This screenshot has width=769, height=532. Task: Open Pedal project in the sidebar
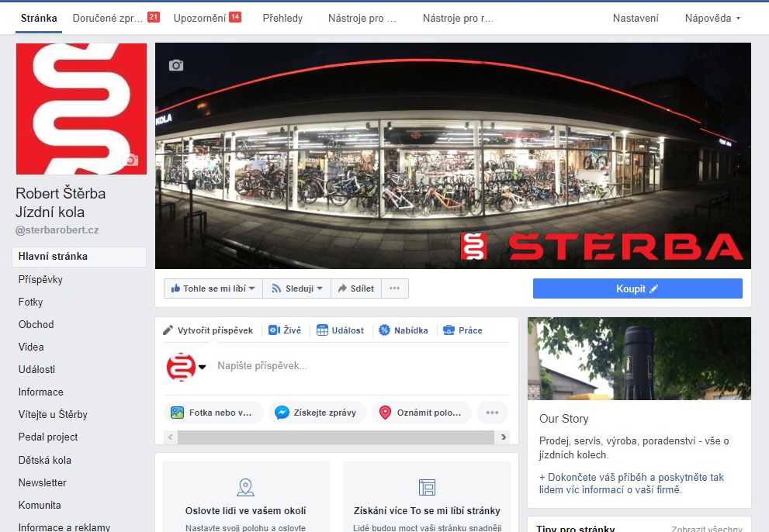(47, 437)
